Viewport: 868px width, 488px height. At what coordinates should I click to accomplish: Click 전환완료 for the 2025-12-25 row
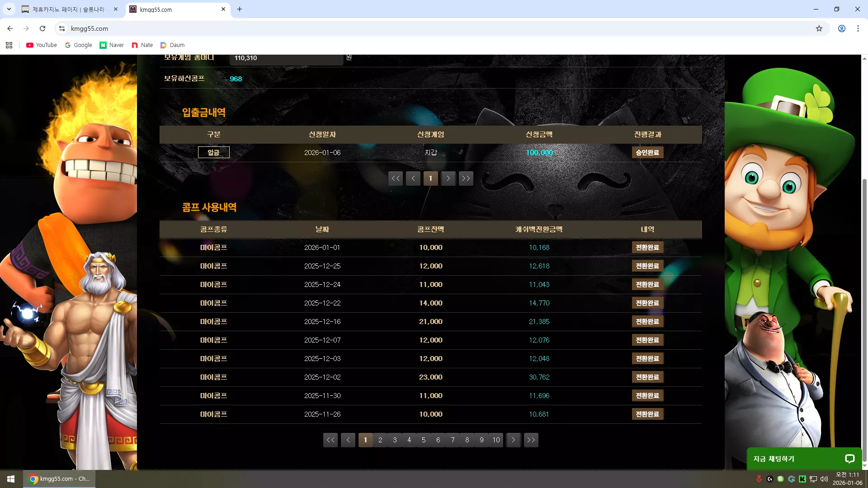click(647, 266)
